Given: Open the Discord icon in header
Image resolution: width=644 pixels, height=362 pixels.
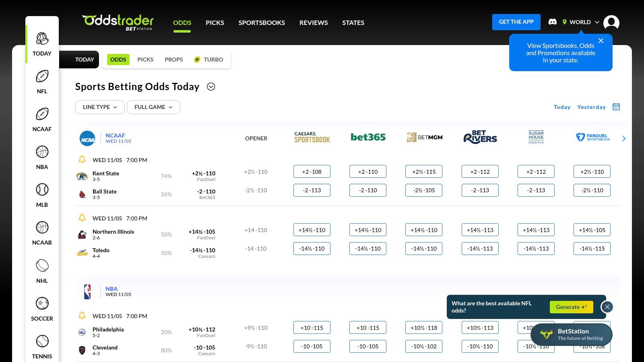Looking at the screenshot, I should click(x=553, y=22).
